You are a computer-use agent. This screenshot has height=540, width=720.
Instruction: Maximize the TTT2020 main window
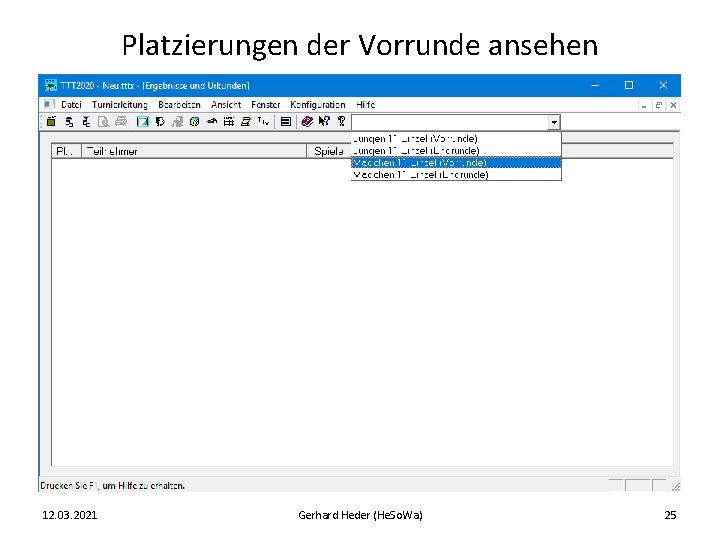(x=629, y=85)
